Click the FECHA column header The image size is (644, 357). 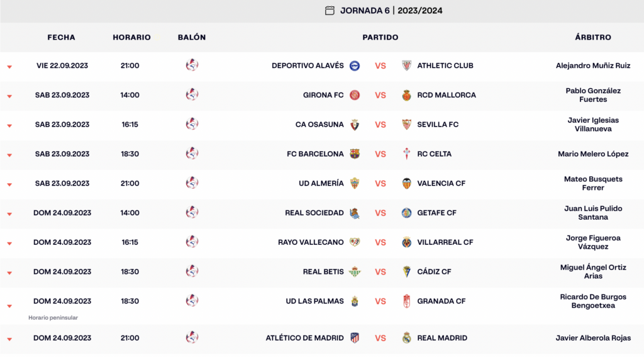tap(61, 38)
